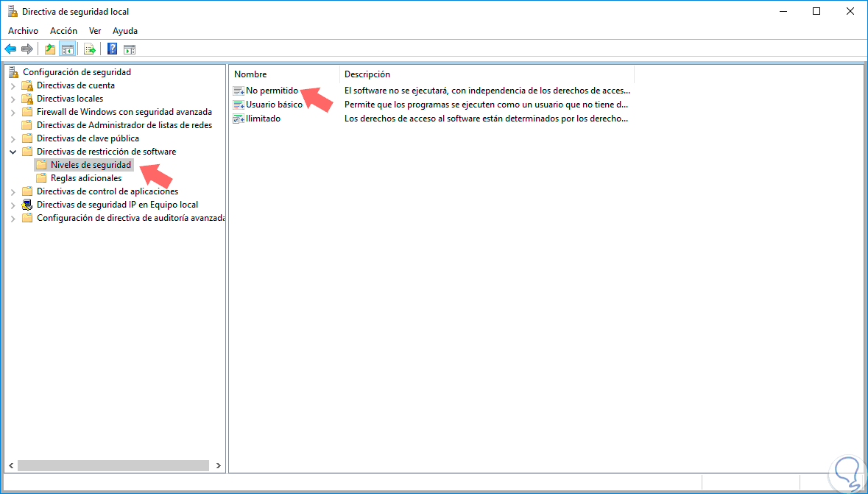868x494 pixels.
Task: Open the Acción menu
Action: pos(63,31)
